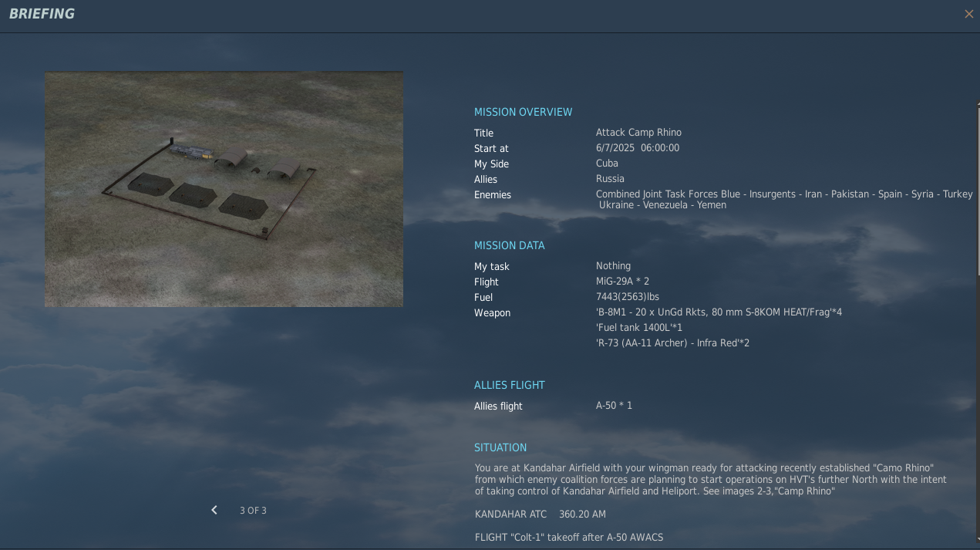This screenshot has height=550, width=980.
Task: Click the SITUATION section heading
Action: [x=500, y=447]
